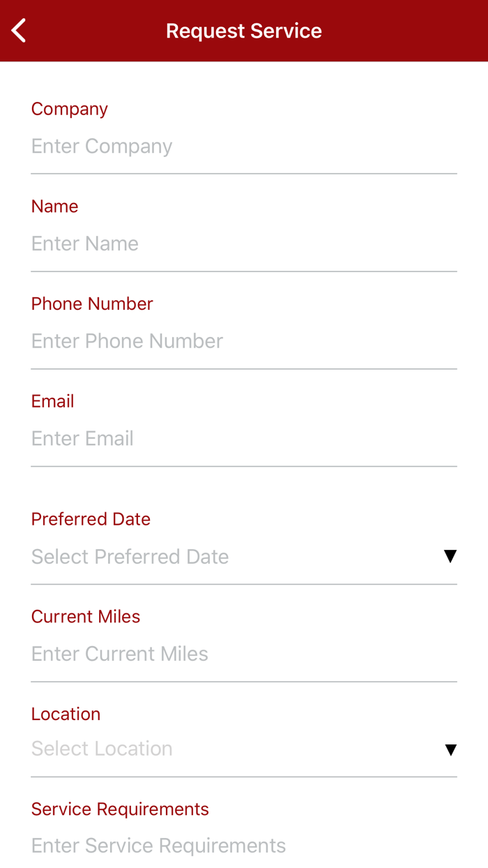Click the Request Service header title
Screen dimensions: 488x868
click(x=244, y=31)
